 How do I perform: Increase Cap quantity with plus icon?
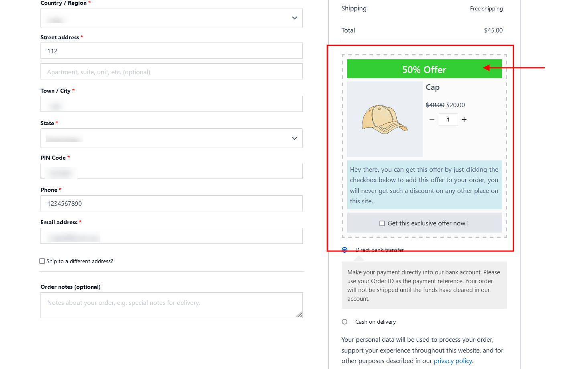click(x=464, y=120)
